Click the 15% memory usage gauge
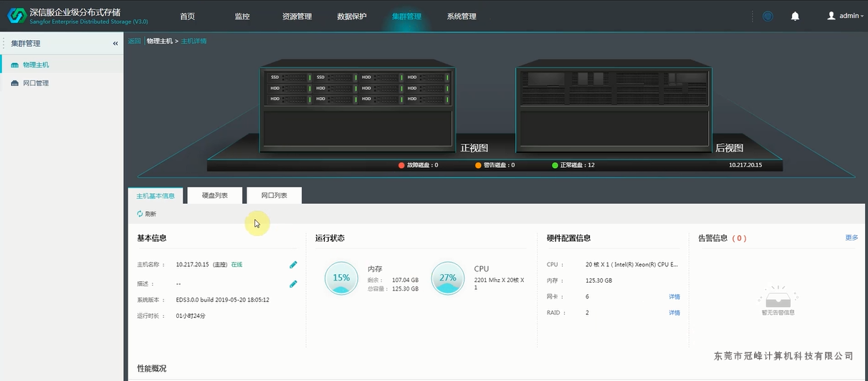Image resolution: width=868 pixels, height=381 pixels. point(341,278)
